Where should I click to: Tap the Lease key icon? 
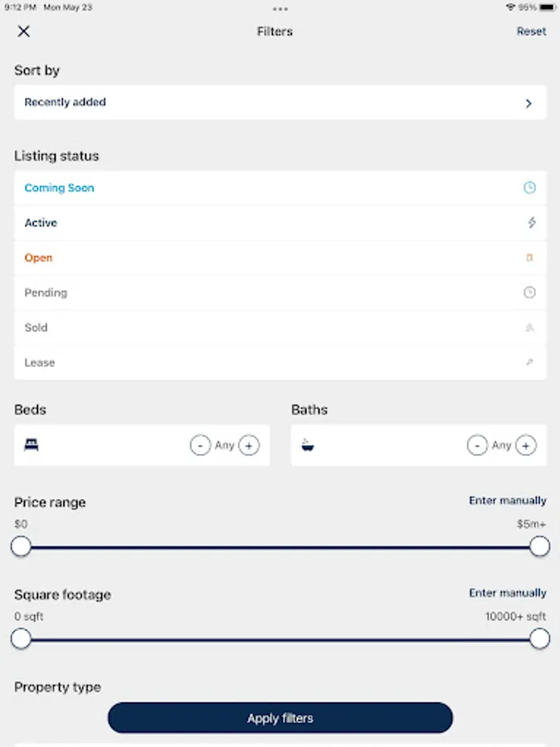(529, 363)
